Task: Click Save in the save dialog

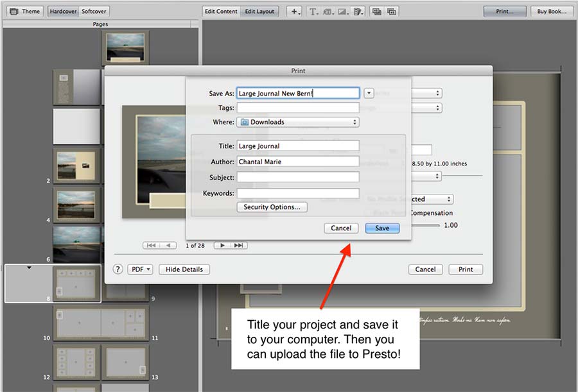Action: click(x=382, y=228)
